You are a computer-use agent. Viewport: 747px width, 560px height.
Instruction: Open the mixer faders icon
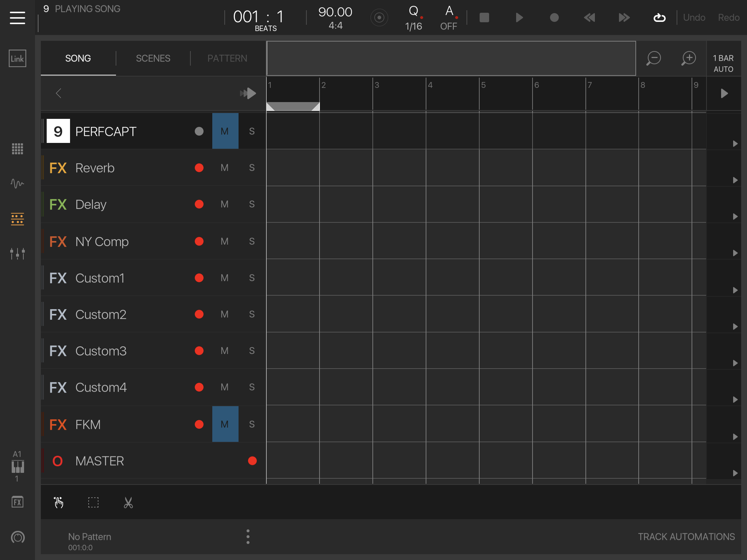pos(18,253)
